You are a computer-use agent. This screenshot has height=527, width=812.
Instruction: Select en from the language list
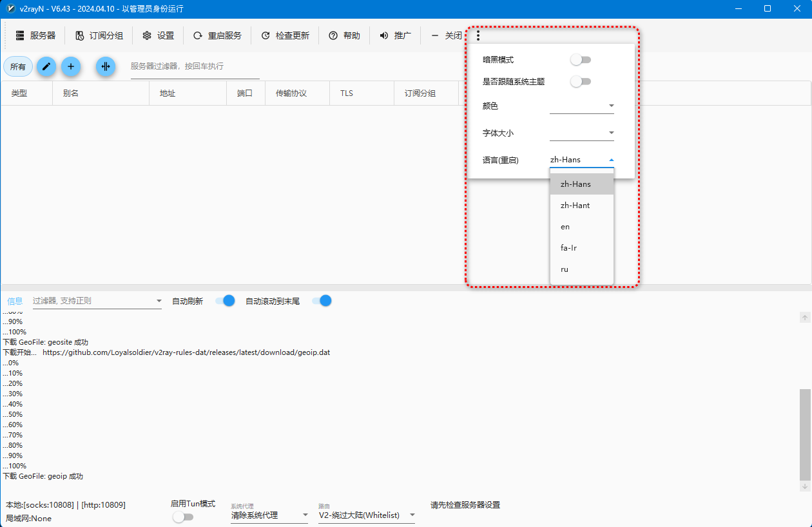click(x=565, y=227)
